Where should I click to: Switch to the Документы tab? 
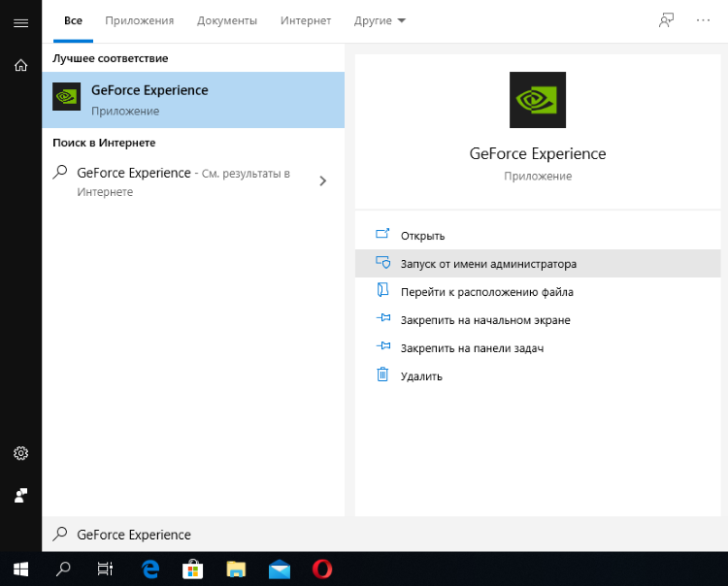(x=227, y=21)
